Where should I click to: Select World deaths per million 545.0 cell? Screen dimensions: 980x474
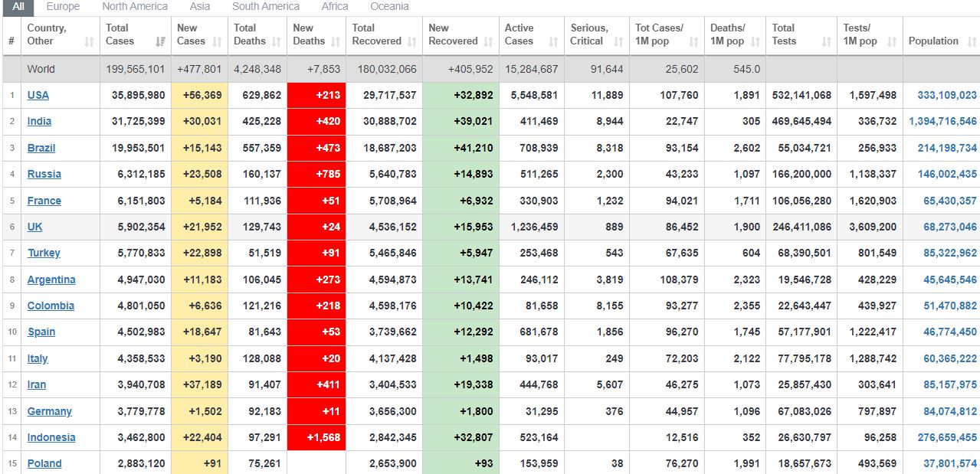click(735, 69)
